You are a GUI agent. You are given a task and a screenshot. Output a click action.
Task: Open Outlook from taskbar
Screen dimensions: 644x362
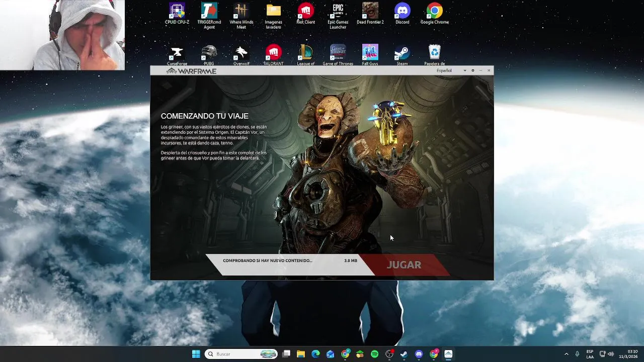330,354
